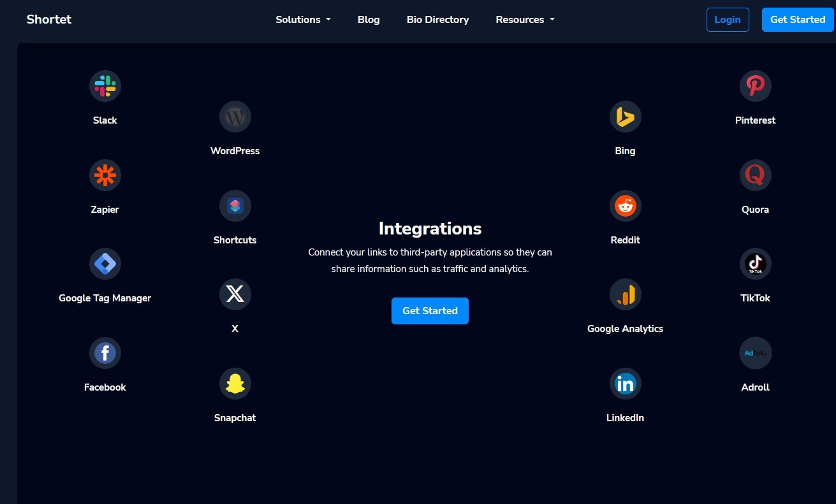Click the Quora Q icon
This screenshot has width=836, height=504.
pos(756,175)
